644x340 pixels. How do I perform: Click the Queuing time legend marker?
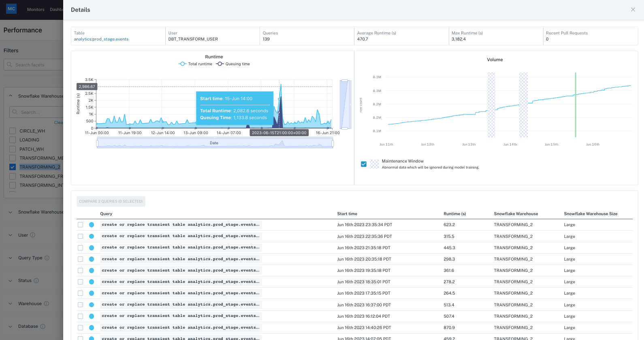tap(220, 64)
